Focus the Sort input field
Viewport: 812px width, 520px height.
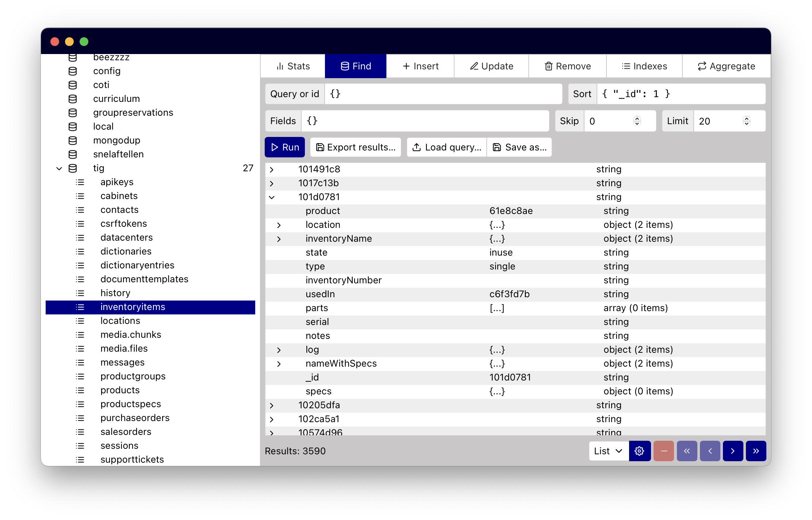(681, 94)
